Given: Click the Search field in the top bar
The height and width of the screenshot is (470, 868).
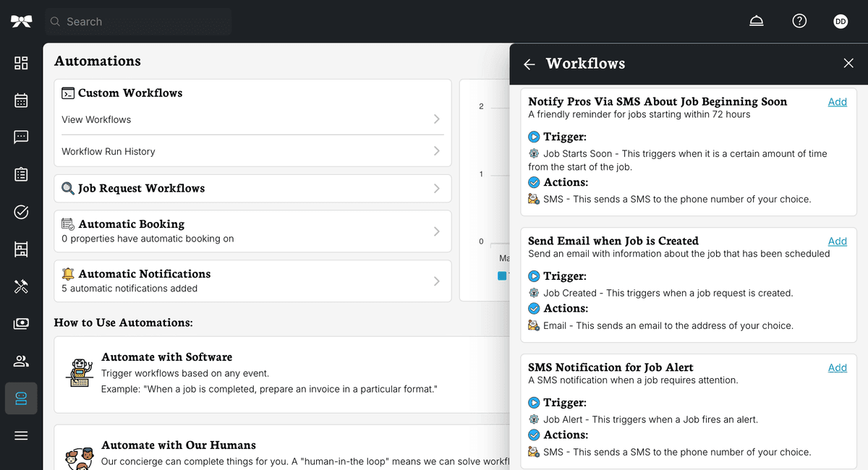Looking at the screenshot, I should click(137, 21).
